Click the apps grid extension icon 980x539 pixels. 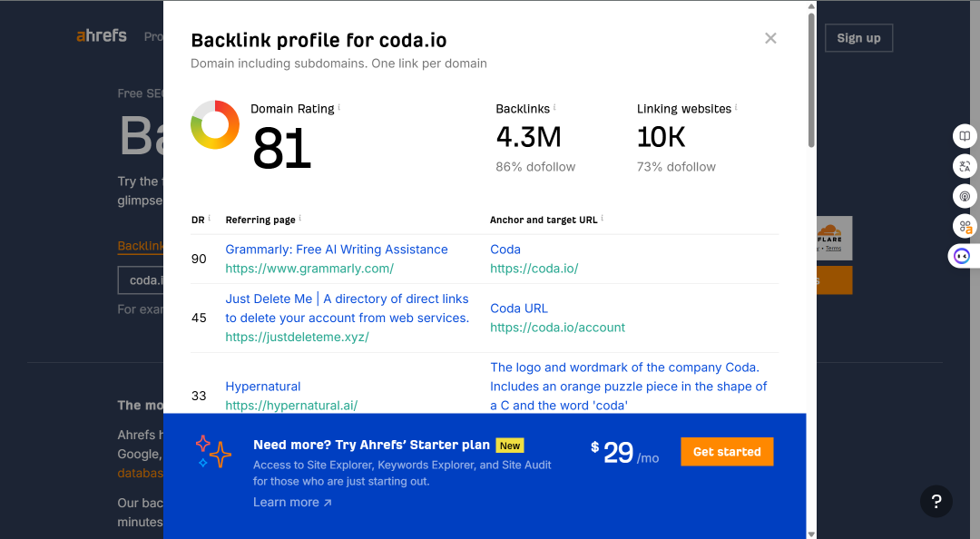965,226
